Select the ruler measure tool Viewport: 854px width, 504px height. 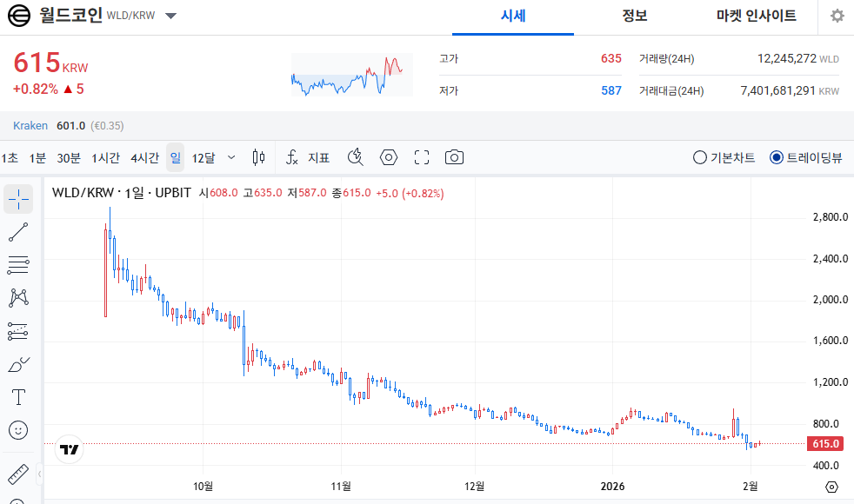[x=18, y=475]
